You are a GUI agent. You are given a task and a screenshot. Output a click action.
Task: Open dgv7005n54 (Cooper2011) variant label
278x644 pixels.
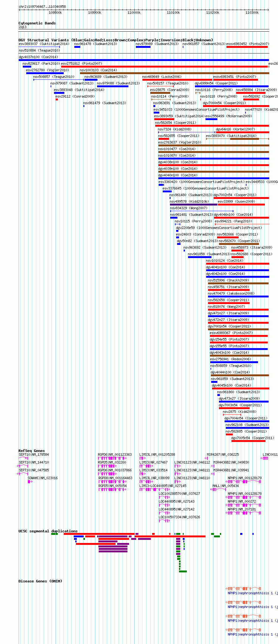tap(253, 438)
